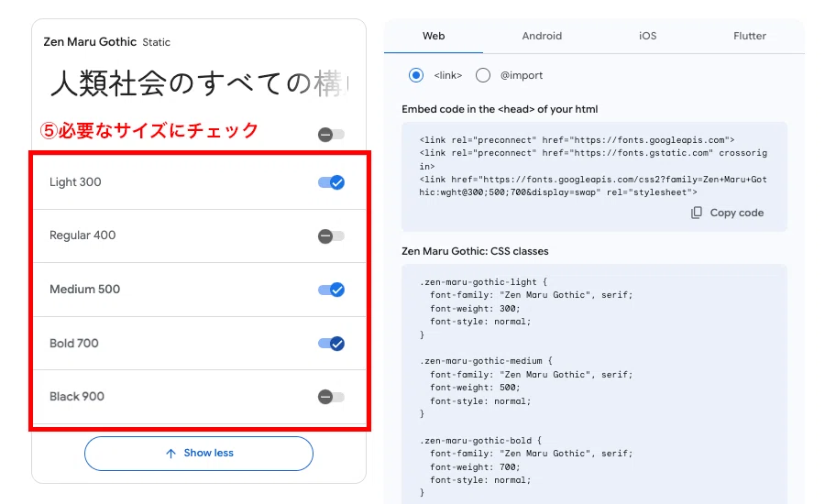This screenshot has height=504, width=825.
Task: Click the .zen-maru-gothic-light class line
Action: (x=483, y=282)
